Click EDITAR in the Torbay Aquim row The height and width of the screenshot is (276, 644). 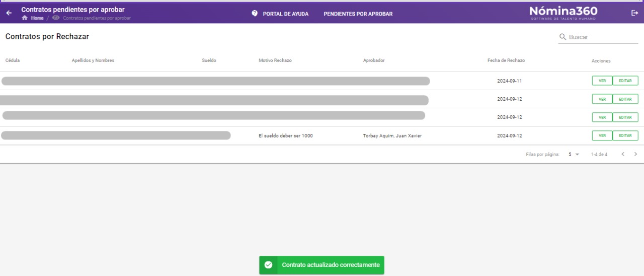click(625, 135)
